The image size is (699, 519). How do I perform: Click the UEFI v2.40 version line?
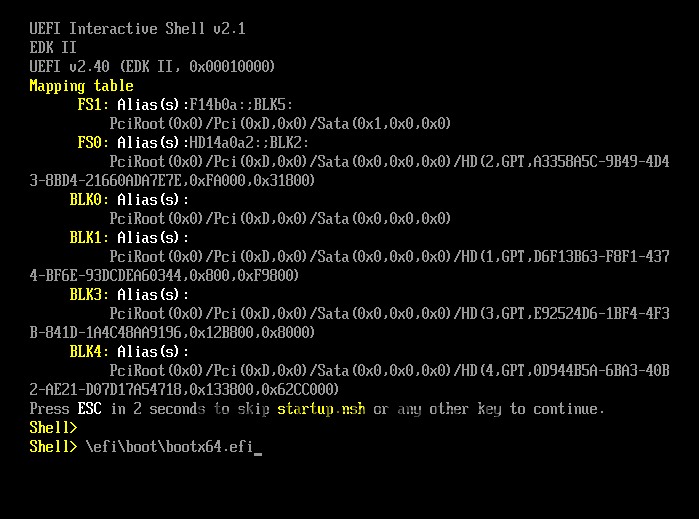coord(152,67)
